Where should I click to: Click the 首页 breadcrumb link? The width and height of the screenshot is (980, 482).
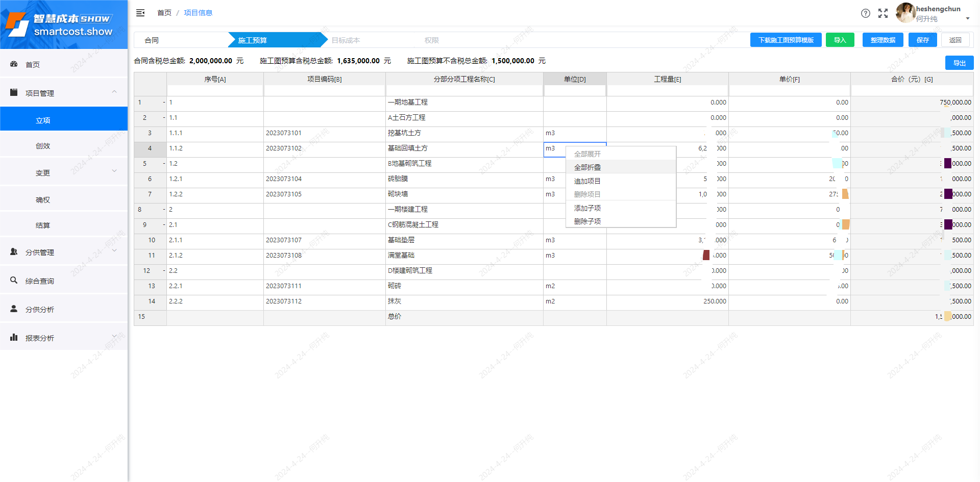[x=164, y=13]
